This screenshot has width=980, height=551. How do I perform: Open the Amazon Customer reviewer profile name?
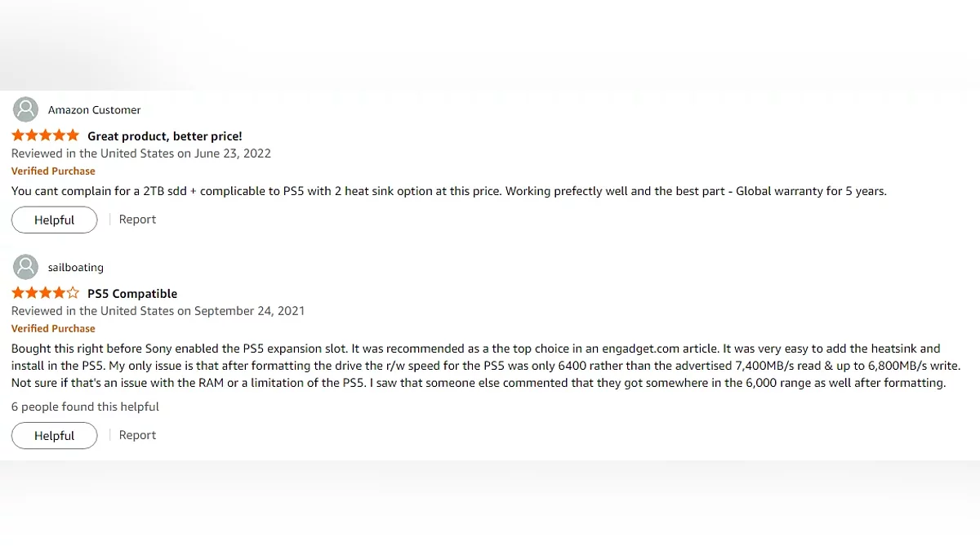click(x=94, y=110)
